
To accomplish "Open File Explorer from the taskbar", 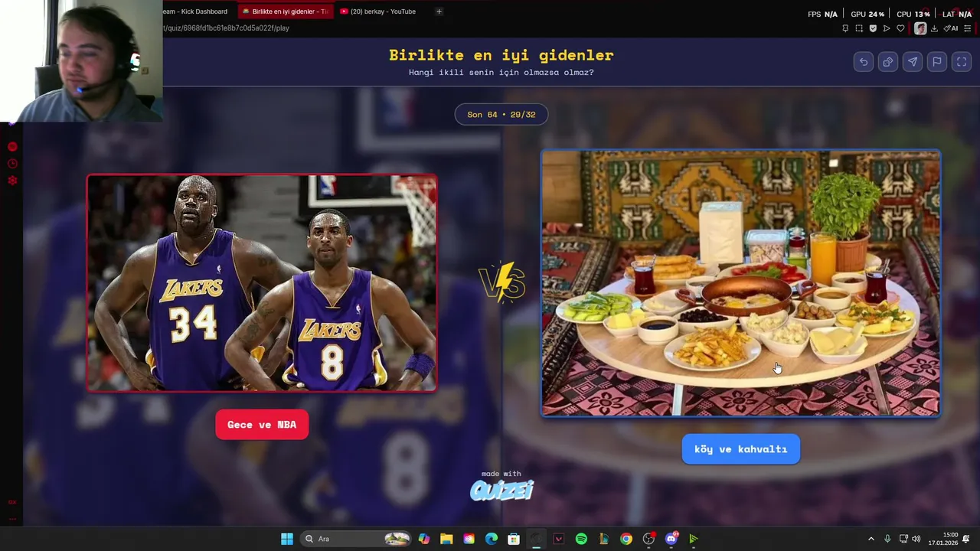I will click(446, 539).
